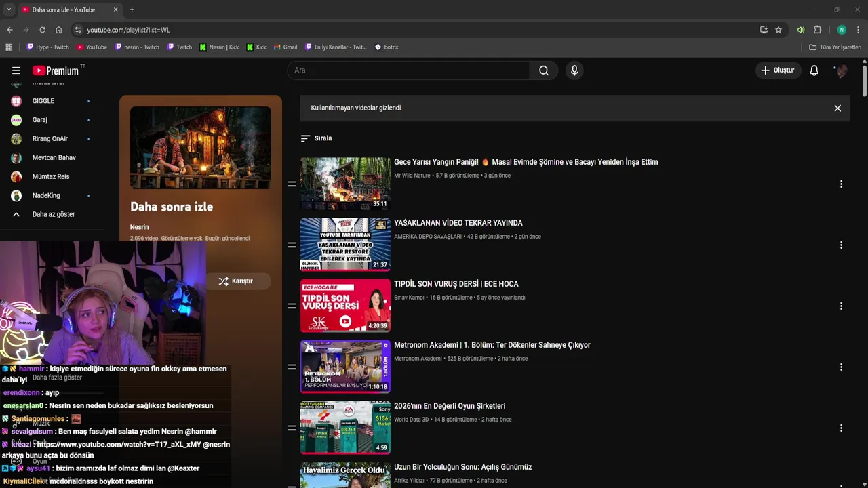This screenshot has height=488, width=868.
Task: Click the reorder handle of 2026'nın En Değerli row
Action: point(292,428)
